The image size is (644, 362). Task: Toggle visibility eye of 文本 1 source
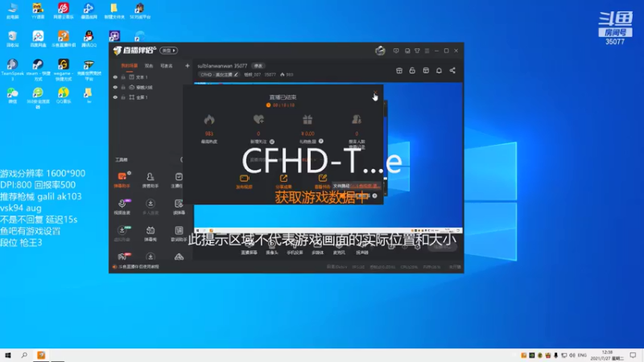click(x=115, y=77)
